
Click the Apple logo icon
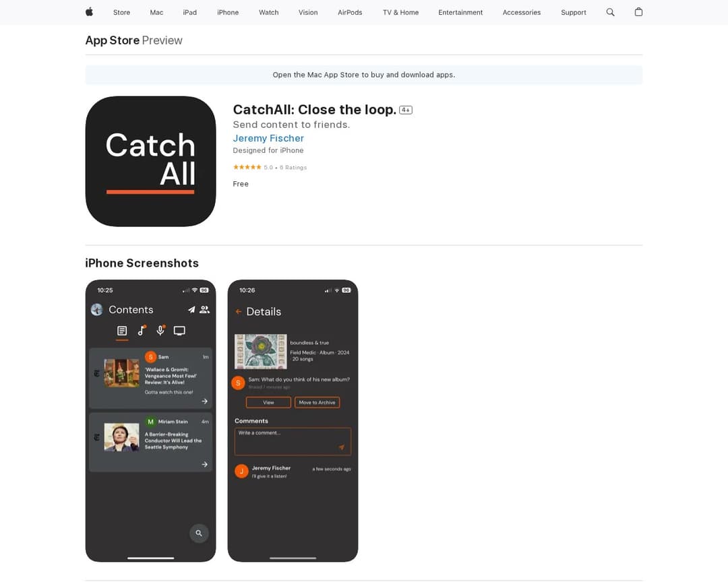click(89, 12)
